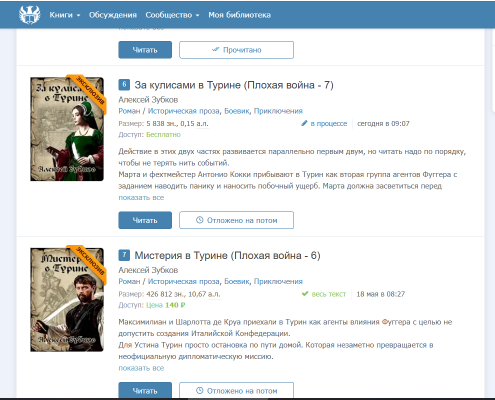Click 'Читать' for За кулисами в Турине

coord(145,220)
